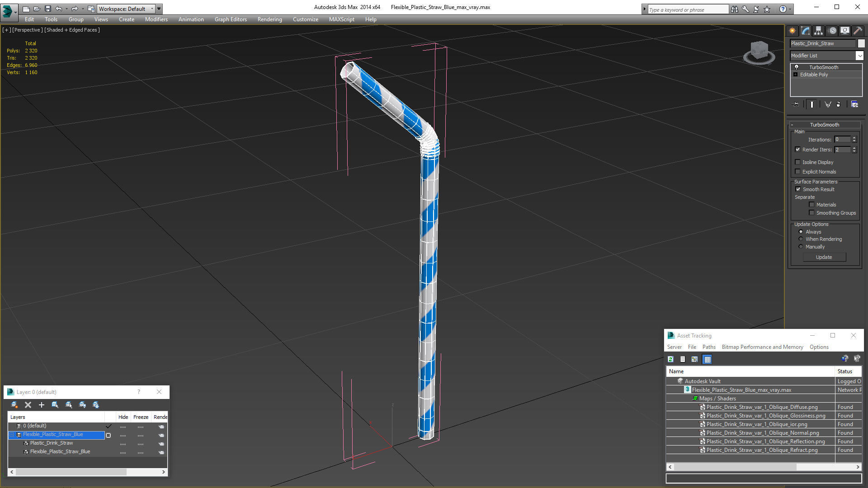Screen dimensions: 868x488
Task: Open the Utilities hammer panel tab
Action: pyautogui.click(x=858, y=31)
